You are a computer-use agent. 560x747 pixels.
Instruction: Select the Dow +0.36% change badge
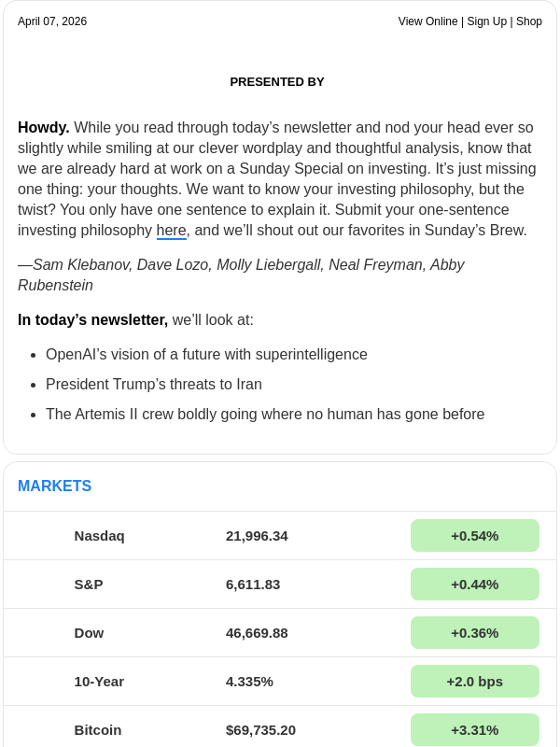click(474, 633)
